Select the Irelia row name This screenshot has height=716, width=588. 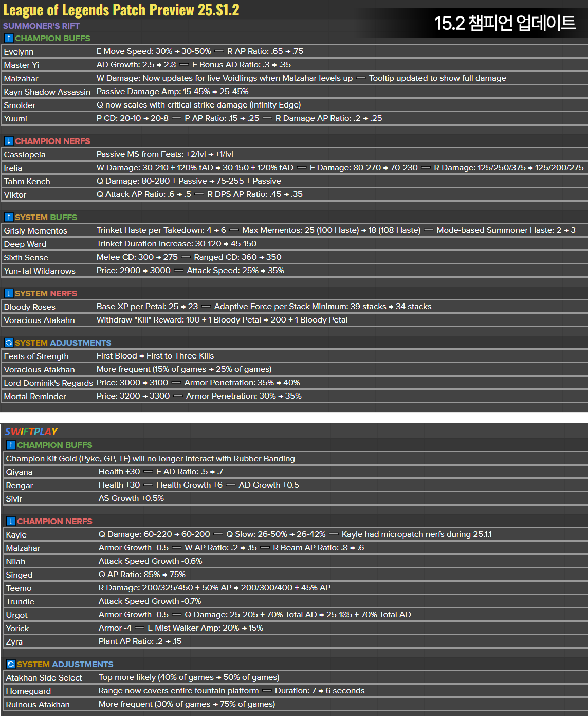coord(13,168)
